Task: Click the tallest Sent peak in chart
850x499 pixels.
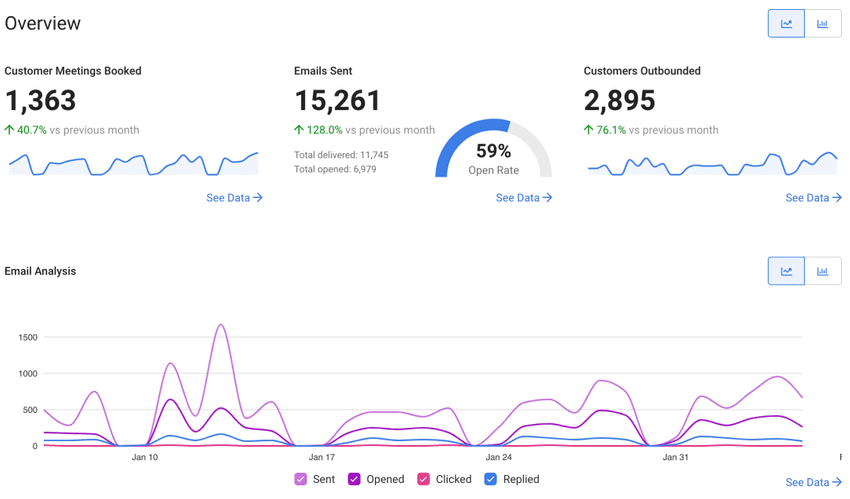Action: pos(220,326)
